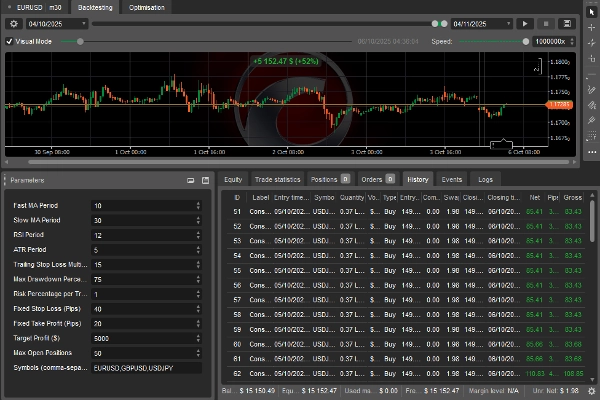Open the Logs tab
Screen dimensions: 600x400
pyautogui.click(x=485, y=179)
